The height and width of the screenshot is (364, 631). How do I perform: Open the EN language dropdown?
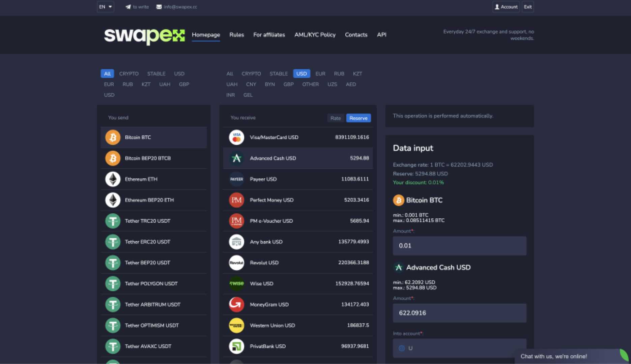click(106, 7)
